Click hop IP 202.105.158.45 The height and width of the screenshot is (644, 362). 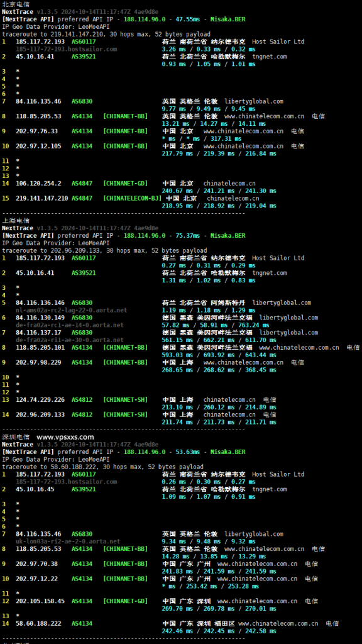click(40, 601)
